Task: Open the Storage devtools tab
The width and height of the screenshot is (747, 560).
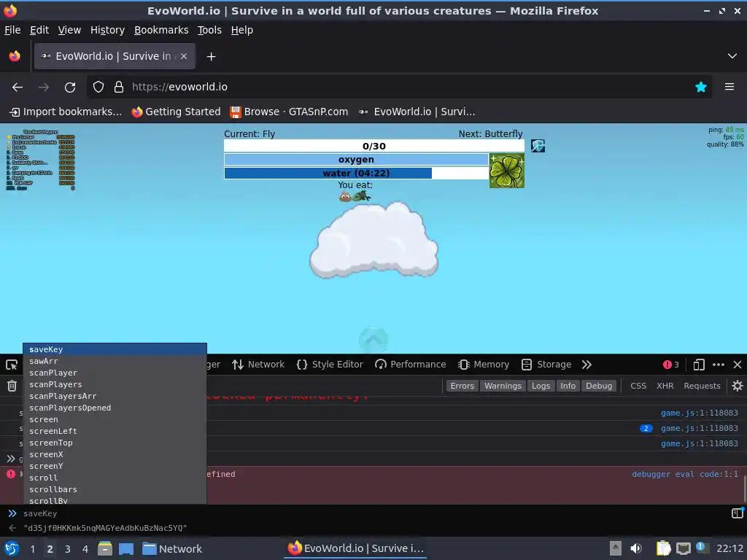Action: pos(546,365)
